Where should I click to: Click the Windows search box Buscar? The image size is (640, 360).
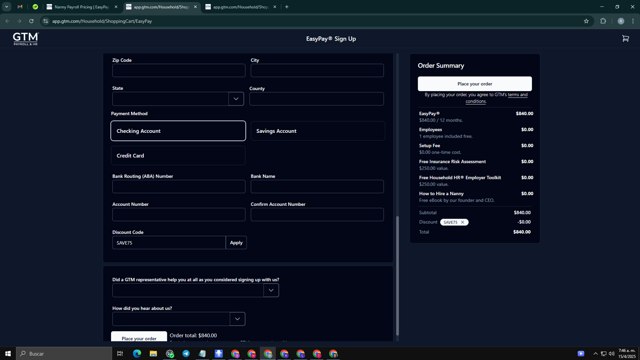(64, 353)
